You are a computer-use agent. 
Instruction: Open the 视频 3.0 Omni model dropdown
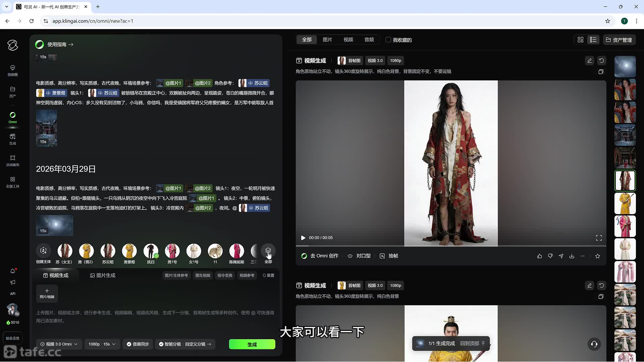59,344
